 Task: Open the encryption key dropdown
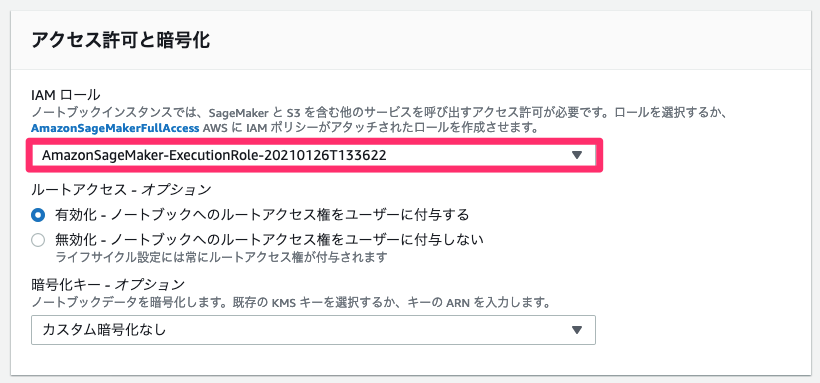coord(313,330)
